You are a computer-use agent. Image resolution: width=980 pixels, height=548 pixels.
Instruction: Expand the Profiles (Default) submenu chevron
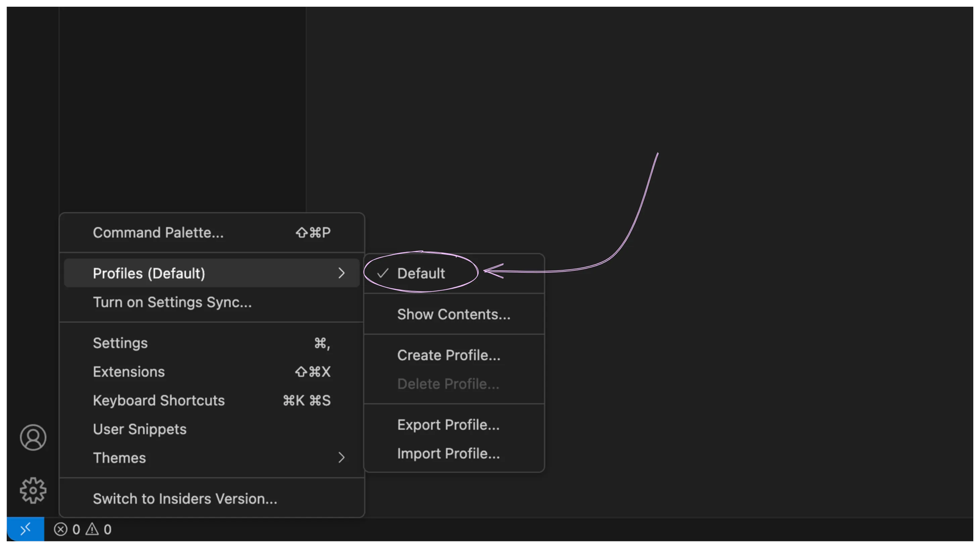click(x=341, y=273)
